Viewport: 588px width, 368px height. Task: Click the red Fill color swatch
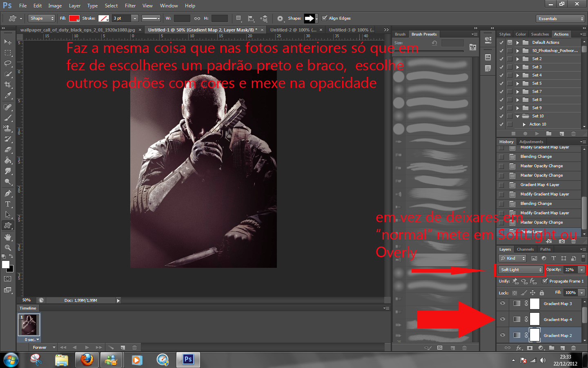[74, 18]
